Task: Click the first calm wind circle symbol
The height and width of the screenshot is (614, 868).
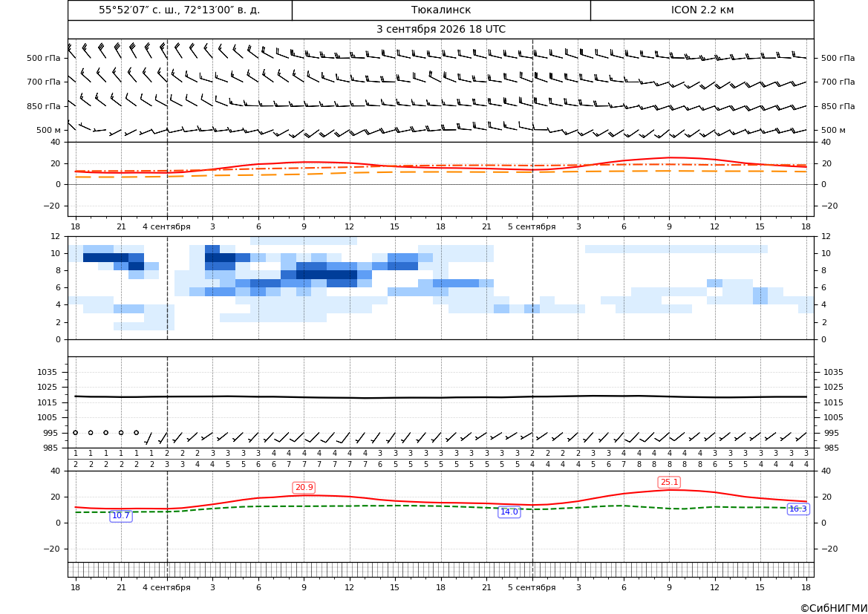Action: click(x=75, y=432)
